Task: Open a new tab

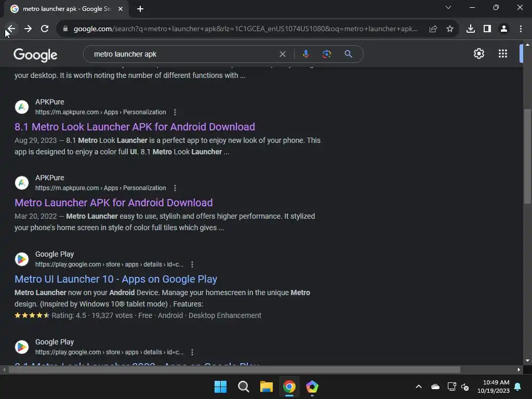Action: coord(140,9)
